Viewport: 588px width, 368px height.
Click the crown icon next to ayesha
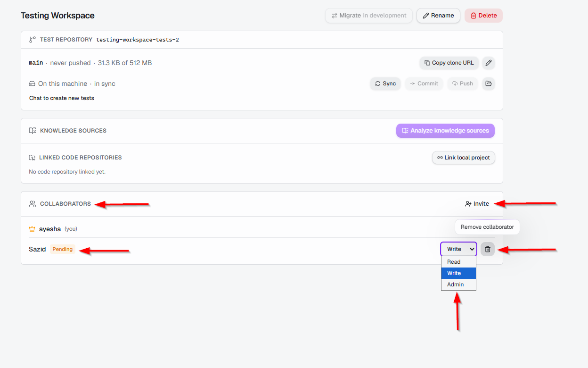(32, 229)
